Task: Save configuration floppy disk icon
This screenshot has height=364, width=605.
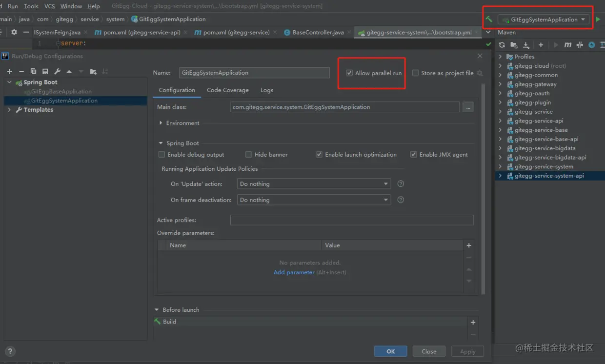Action: tap(45, 71)
